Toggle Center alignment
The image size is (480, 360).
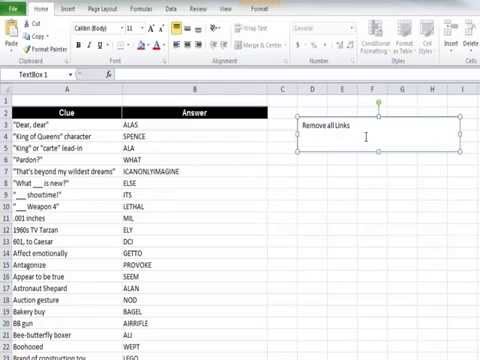coord(188,45)
